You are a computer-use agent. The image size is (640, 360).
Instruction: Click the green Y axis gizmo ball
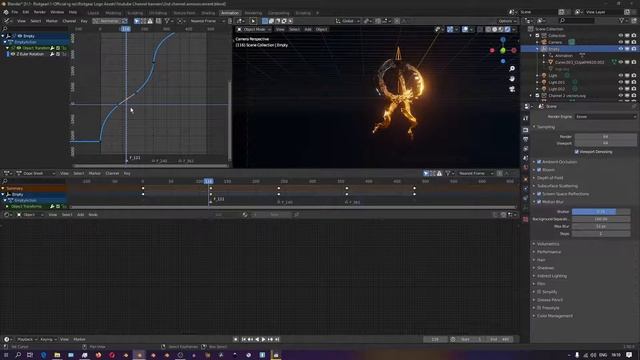point(503,50)
